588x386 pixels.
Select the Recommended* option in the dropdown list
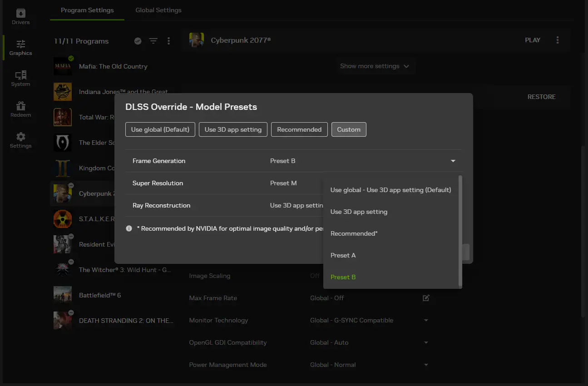[391, 233]
